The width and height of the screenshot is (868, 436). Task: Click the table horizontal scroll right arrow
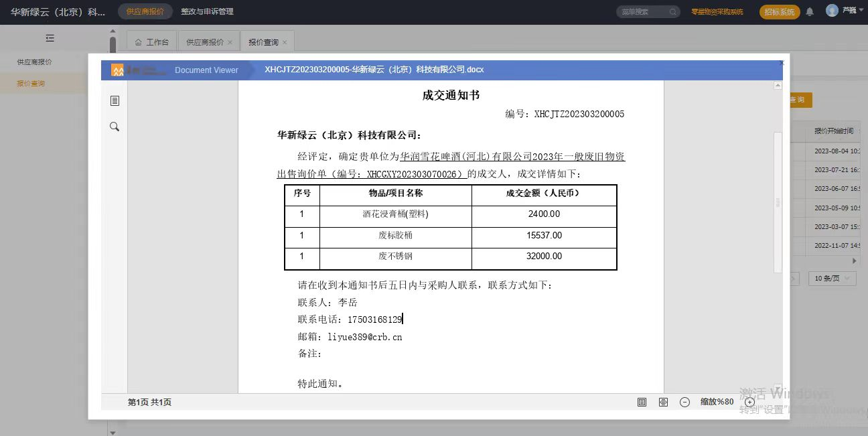pyautogui.click(x=854, y=261)
